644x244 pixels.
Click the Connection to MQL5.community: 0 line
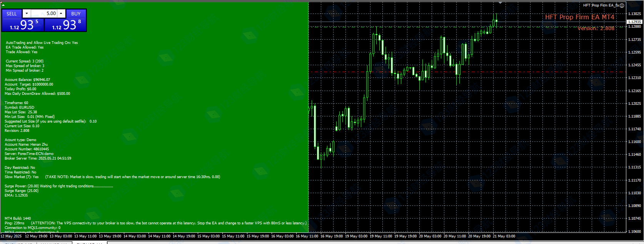click(x=33, y=228)
